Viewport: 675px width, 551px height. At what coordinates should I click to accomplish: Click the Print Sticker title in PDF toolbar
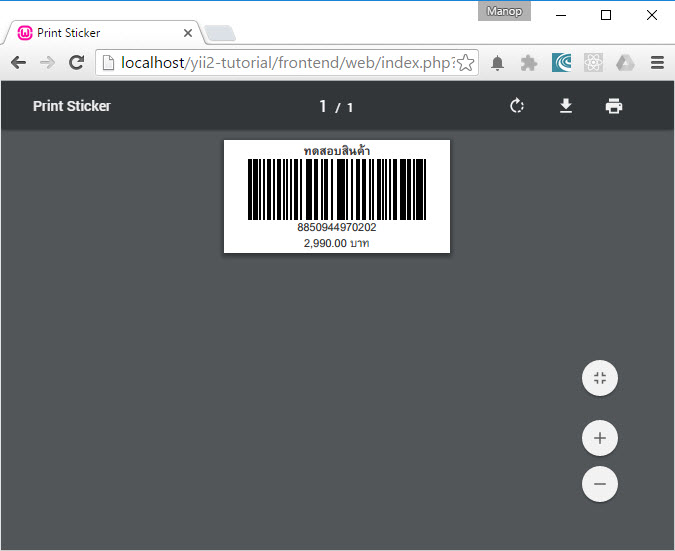(x=72, y=106)
